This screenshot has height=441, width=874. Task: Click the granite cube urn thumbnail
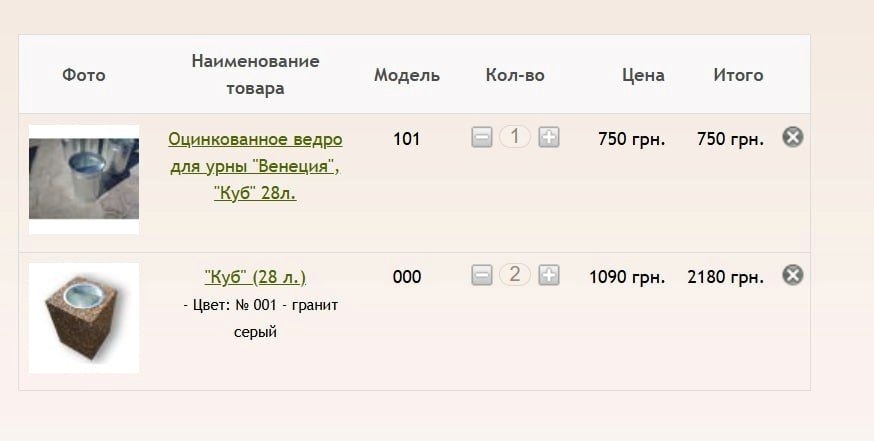pos(84,318)
